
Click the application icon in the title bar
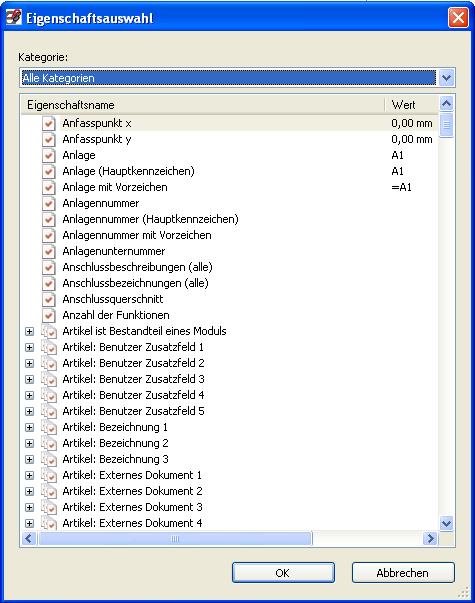coord(14,18)
